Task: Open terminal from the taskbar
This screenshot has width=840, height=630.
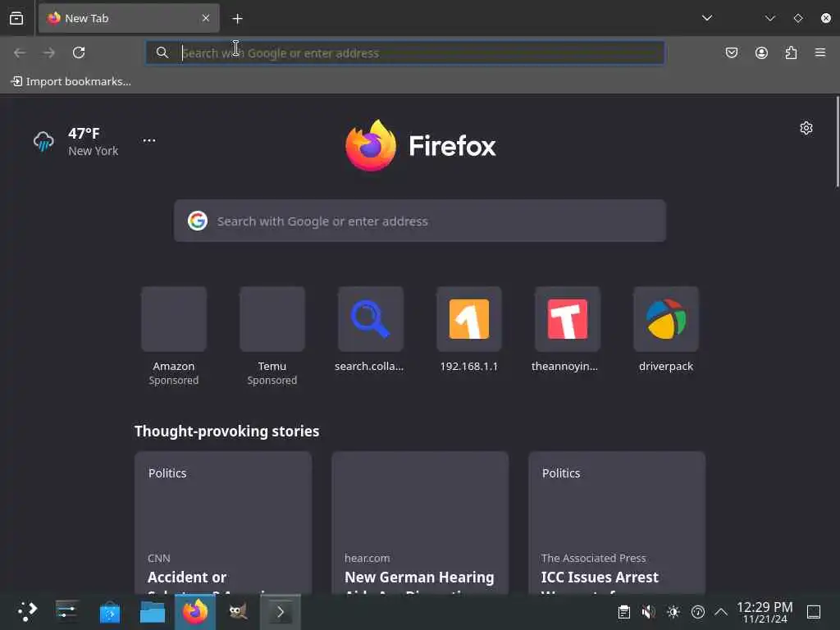Action: click(281, 612)
